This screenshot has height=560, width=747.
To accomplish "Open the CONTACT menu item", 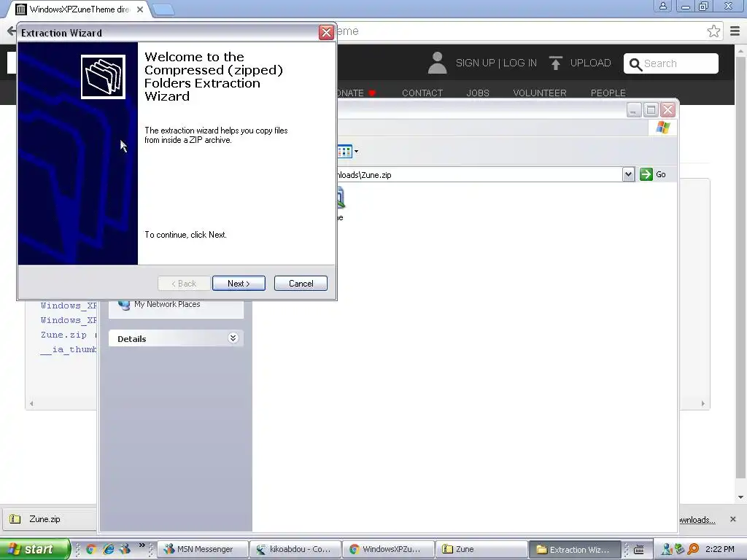I will tap(422, 93).
